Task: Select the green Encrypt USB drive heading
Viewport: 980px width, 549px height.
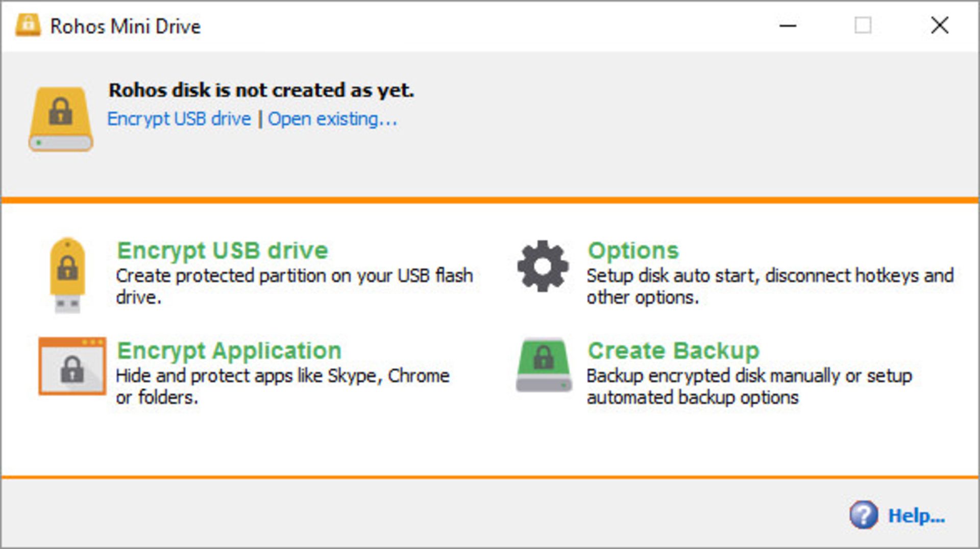Action: (223, 251)
